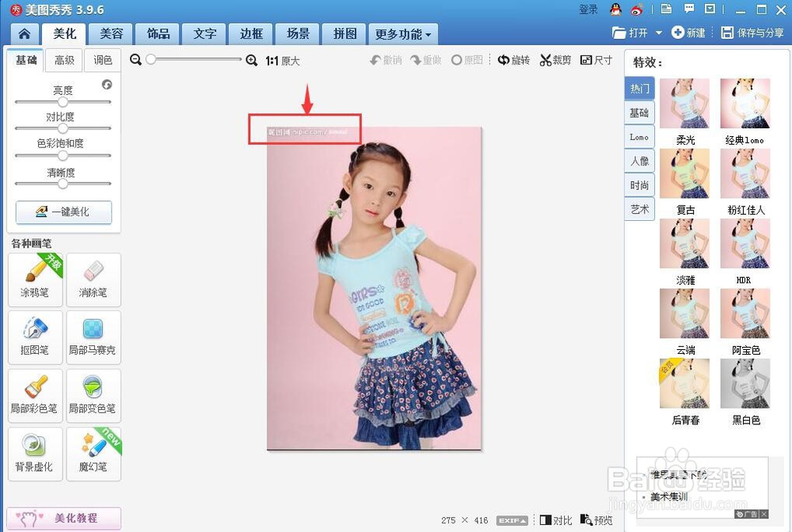Click the 裁剪 crop icon

pos(554,59)
